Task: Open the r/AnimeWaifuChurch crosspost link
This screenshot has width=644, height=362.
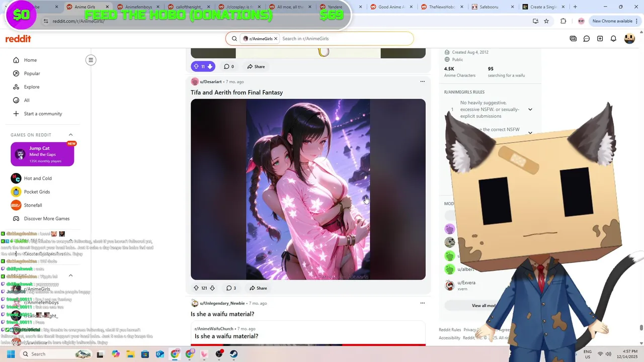Action: tap(214, 329)
